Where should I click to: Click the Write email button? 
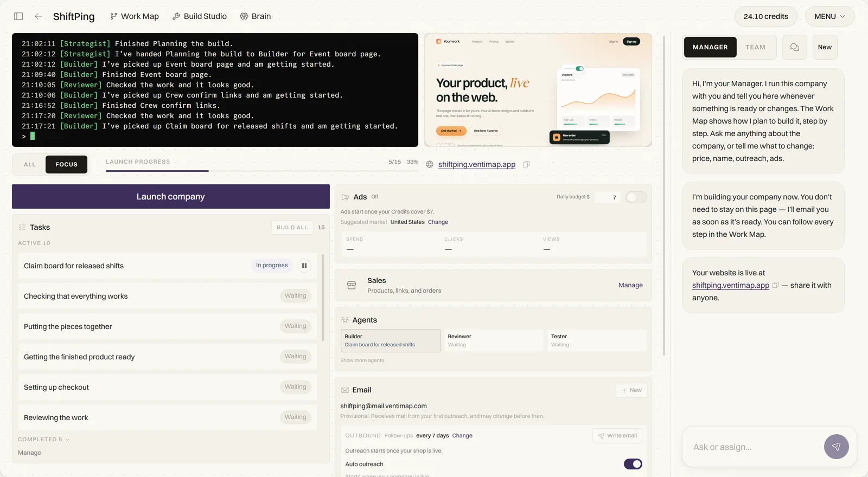pos(617,436)
